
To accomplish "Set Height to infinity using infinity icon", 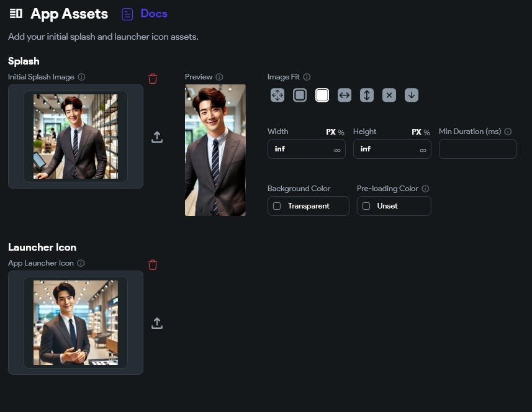I will pyautogui.click(x=423, y=150).
